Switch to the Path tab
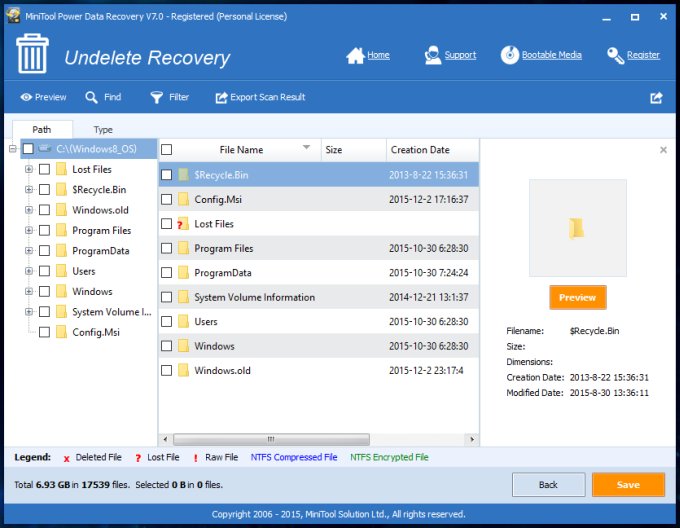The height and width of the screenshot is (528, 680). point(42,130)
